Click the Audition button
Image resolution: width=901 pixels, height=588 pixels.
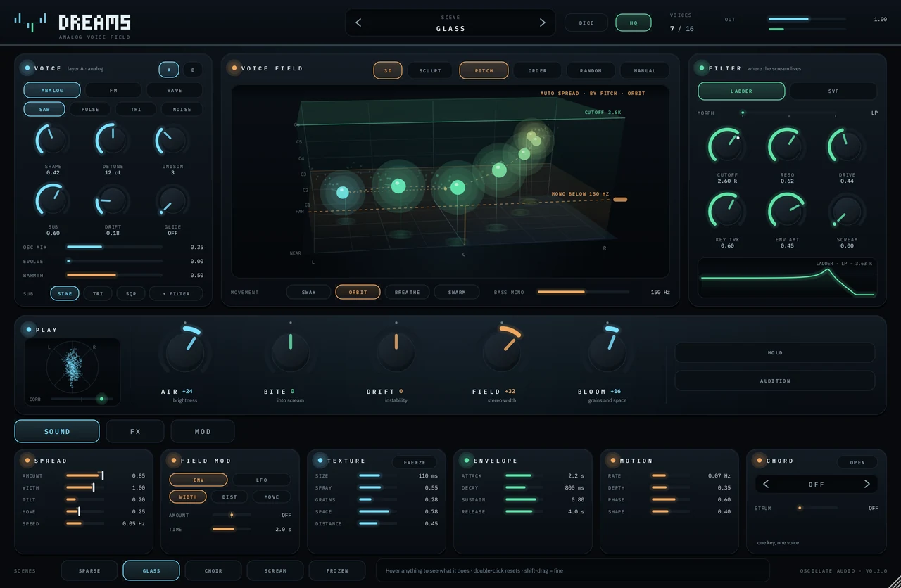click(775, 381)
